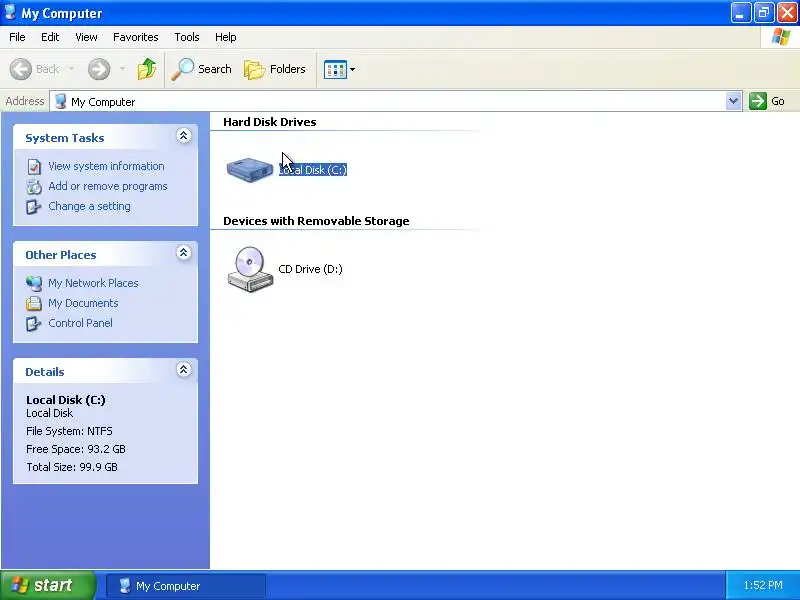Click the Back arrow toolbar icon

point(21,69)
